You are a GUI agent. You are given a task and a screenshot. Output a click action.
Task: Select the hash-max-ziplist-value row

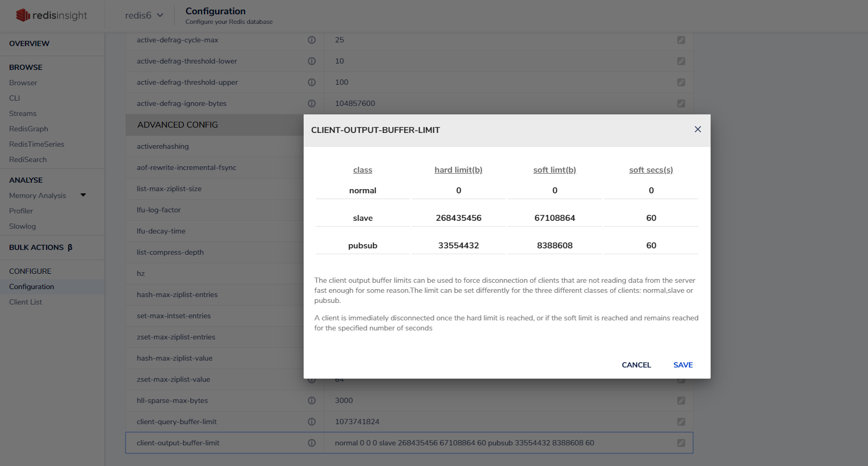(215, 358)
